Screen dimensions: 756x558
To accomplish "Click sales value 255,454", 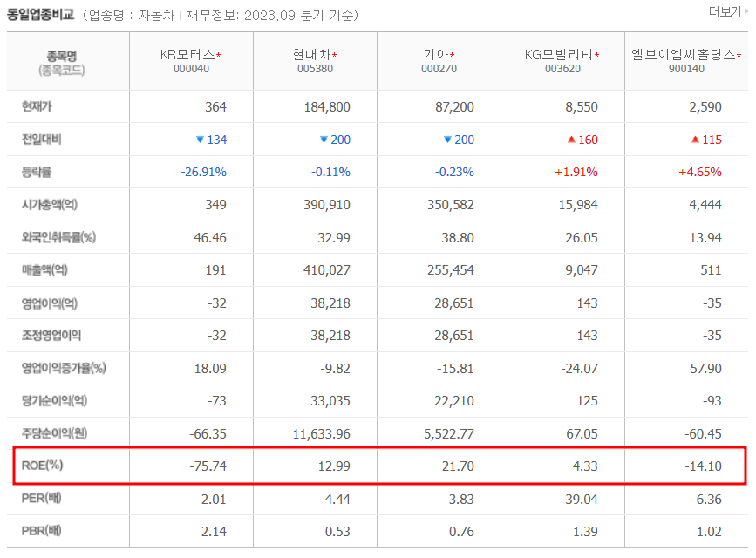I will pyautogui.click(x=451, y=270).
